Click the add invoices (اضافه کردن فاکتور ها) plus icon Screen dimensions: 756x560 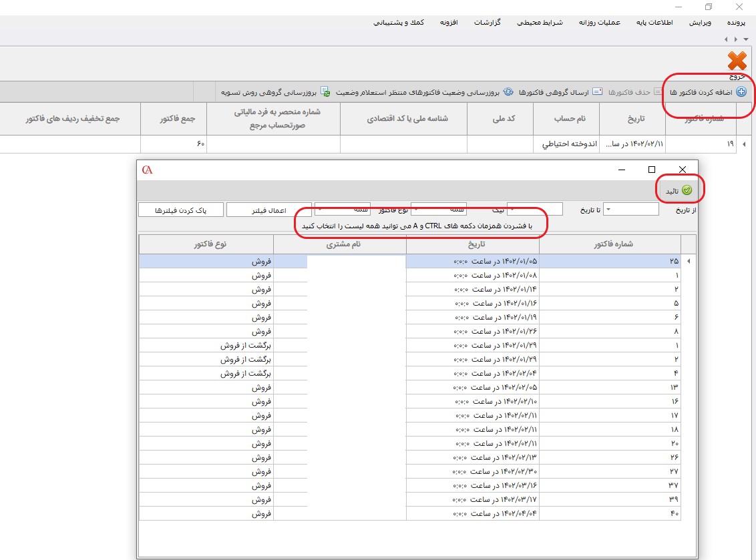pyautogui.click(x=741, y=92)
